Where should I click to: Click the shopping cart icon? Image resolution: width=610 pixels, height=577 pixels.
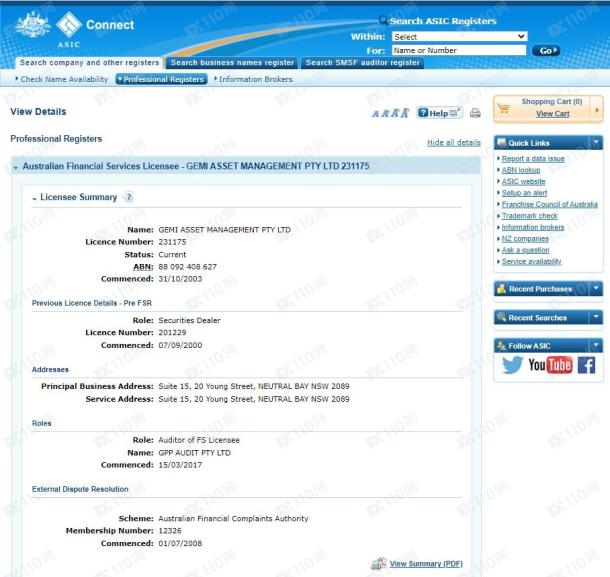[x=504, y=108]
